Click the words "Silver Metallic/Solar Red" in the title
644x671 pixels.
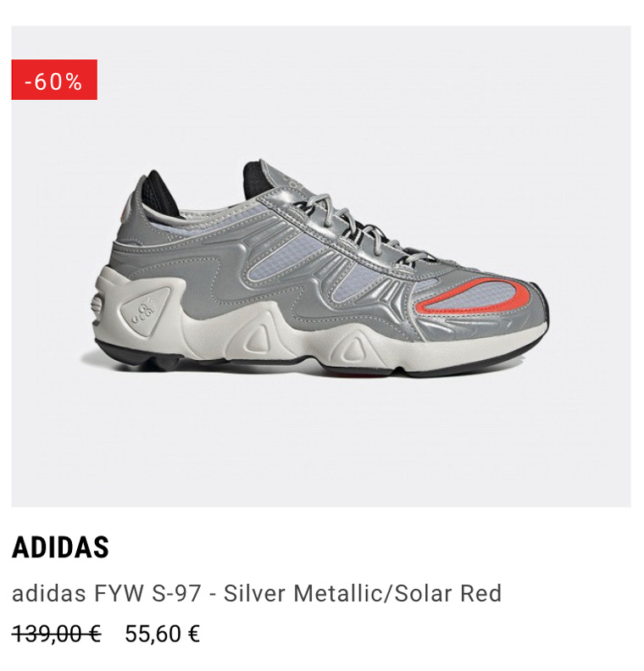pos(363,594)
